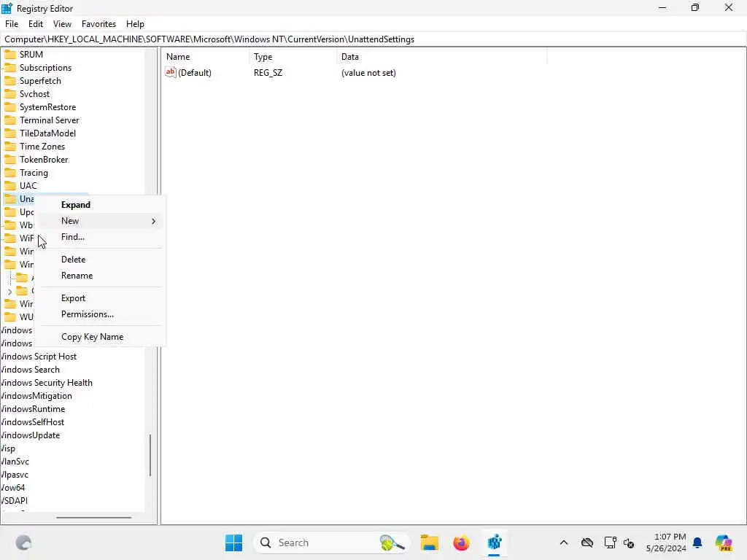The height and width of the screenshot is (560, 747).
Task: Click the network display tray icon
Action: point(610,542)
